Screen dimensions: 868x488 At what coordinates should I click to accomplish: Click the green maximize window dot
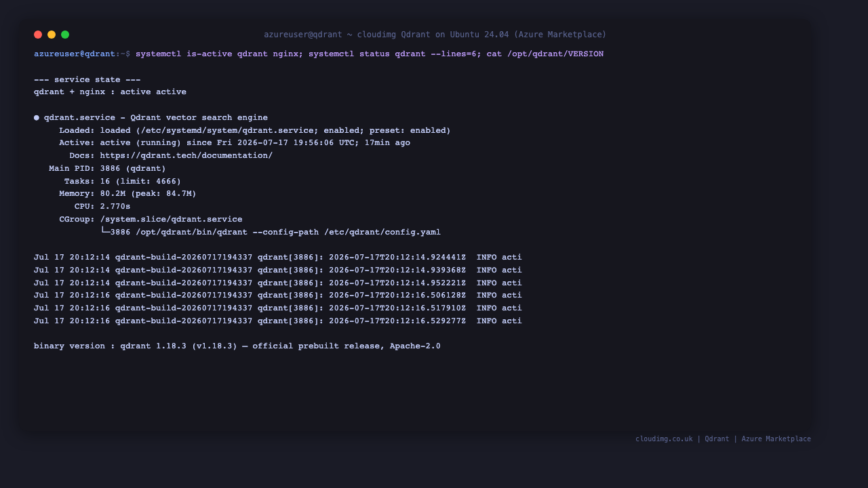click(x=65, y=35)
